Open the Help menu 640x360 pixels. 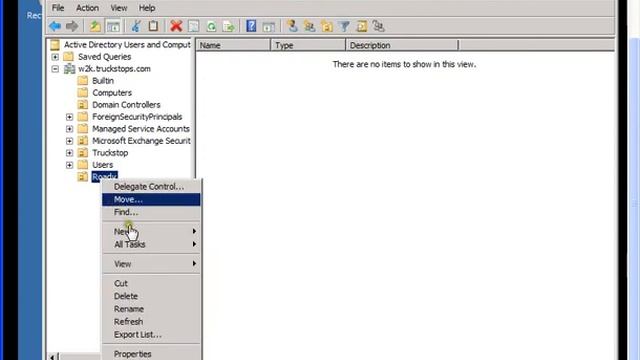(x=147, y=8)
